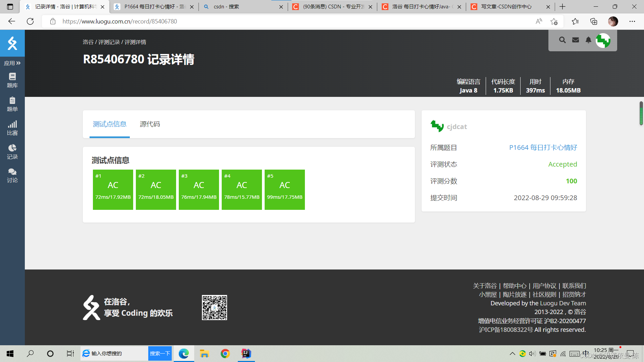Open the 比赛 contests sidebar icon
Viewport: 644px width, 362px height.
coord(12,127)
